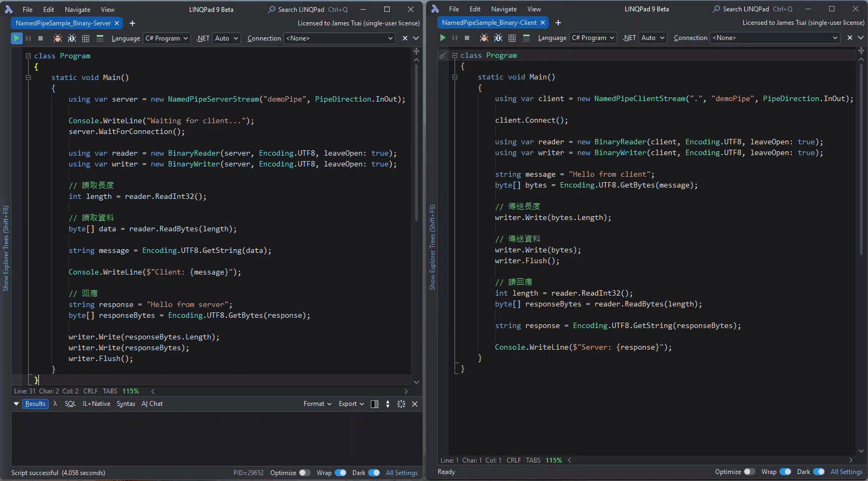Turn off Wrap toggle in Client window
Screen dimensions: 868x481
(785, 472)
